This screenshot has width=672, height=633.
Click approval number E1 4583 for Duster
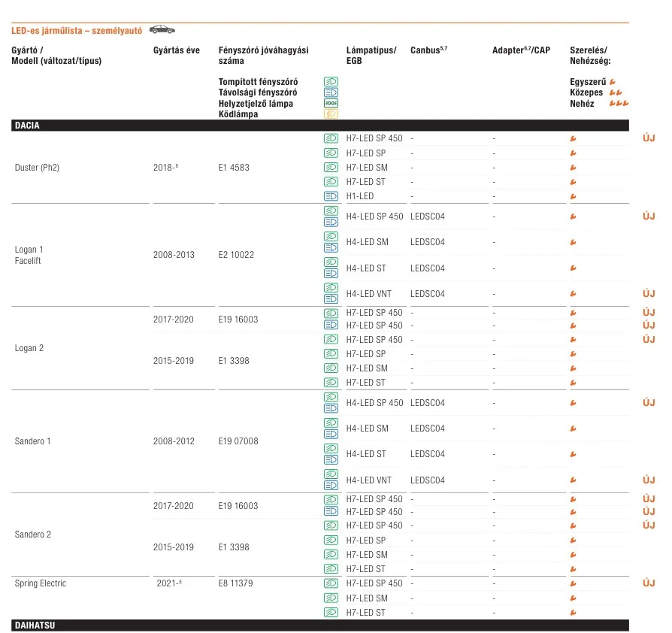pyautogui.click(x=234, y=168)
